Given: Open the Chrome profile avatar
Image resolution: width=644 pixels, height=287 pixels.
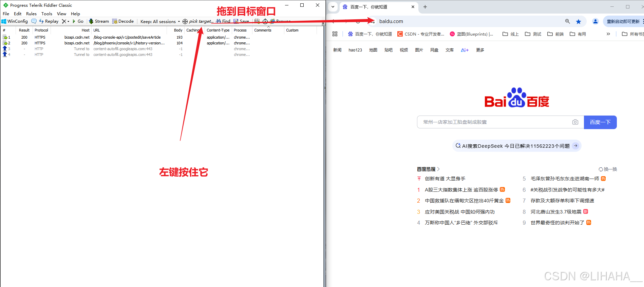Looking at the screenshot, I should click(x=595, y=21).
